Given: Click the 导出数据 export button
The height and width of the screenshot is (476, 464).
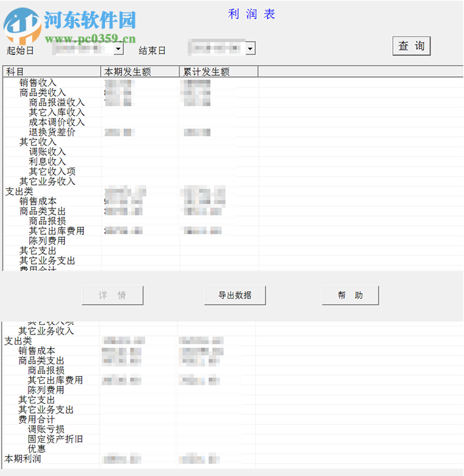Looking at the screenshot, I should coord(235,295).
